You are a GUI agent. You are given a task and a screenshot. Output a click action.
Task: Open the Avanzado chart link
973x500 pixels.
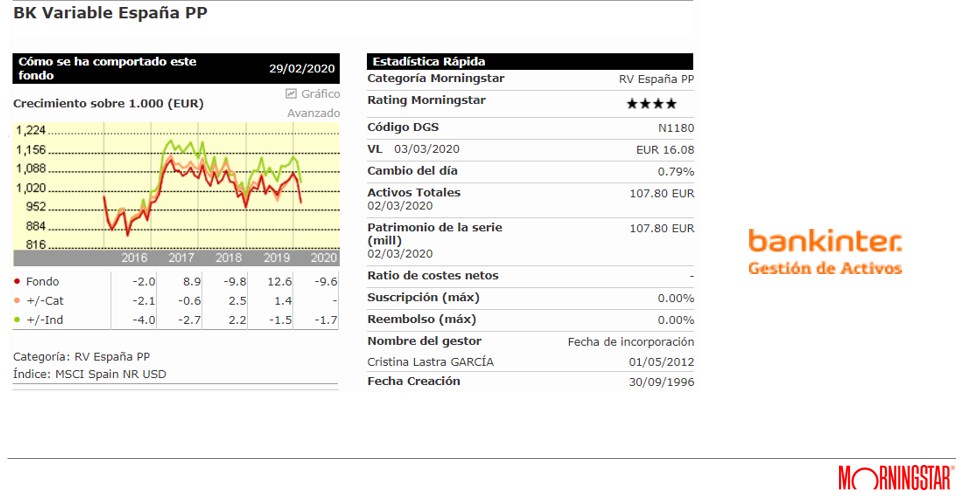pyautogui.click(x=313, y=113)
